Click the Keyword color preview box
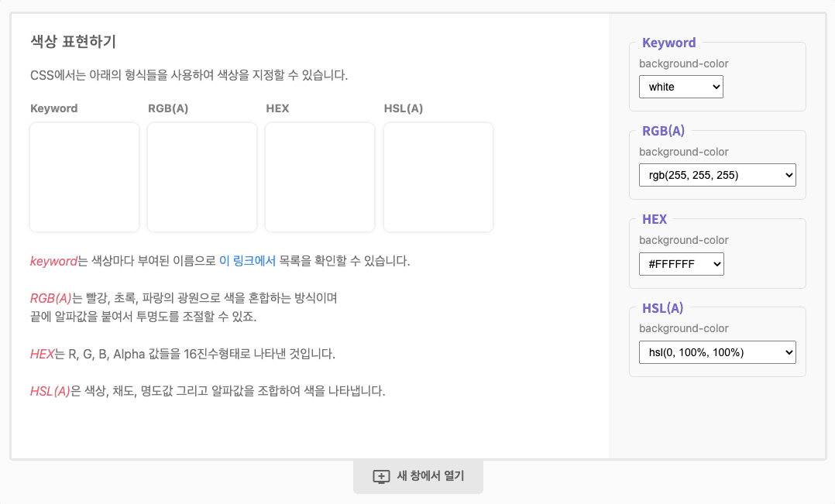This screenshot has height=504, width=835. coord(84,177)
